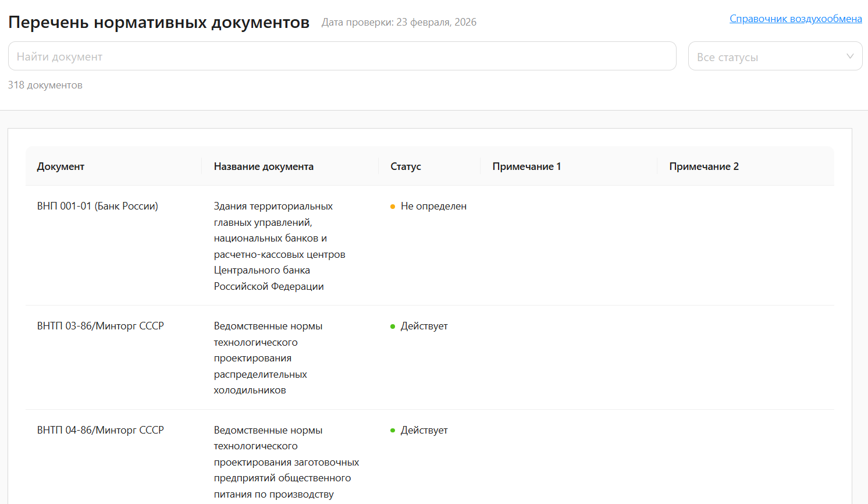Sort by the "Статус" column header

pos(404,166)
